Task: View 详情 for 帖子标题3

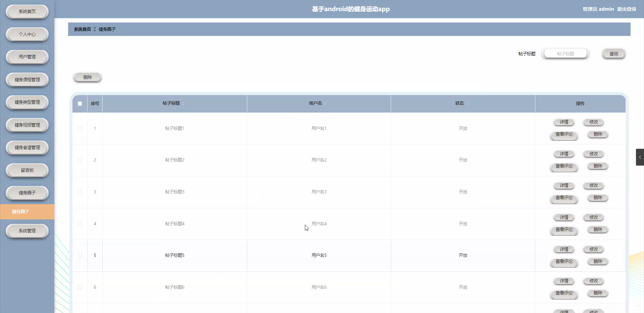Action: click(564, 186)
